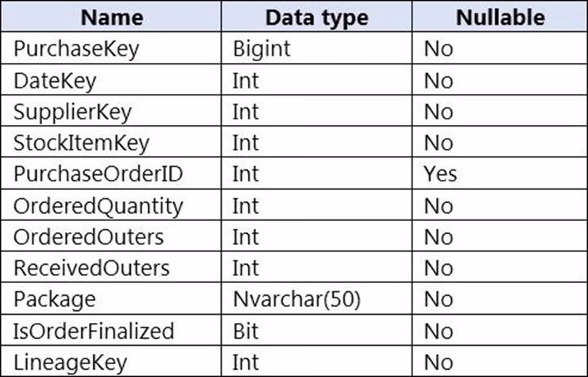Click the Data type column header
588x377 pixels.
(x=316, y=17)
